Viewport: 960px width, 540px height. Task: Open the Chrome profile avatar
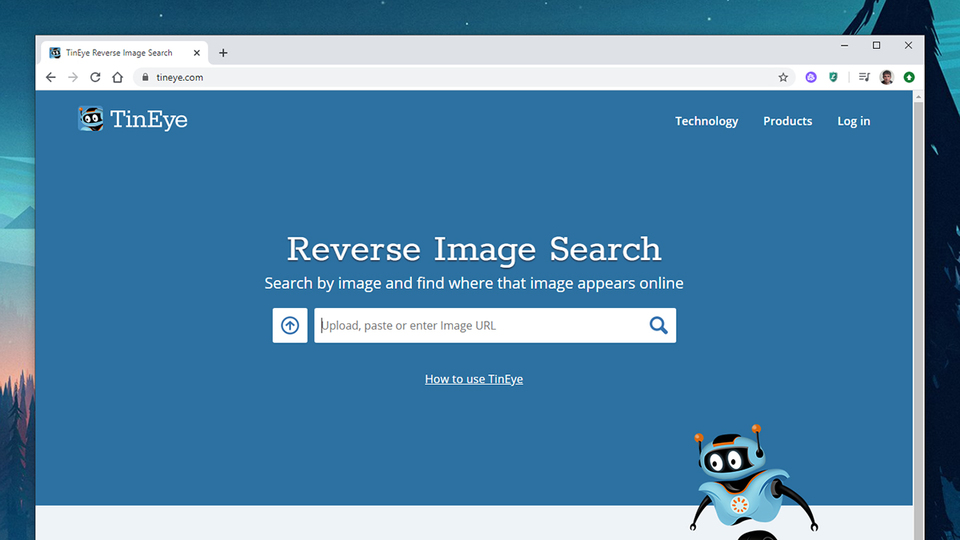click(887, 77)
